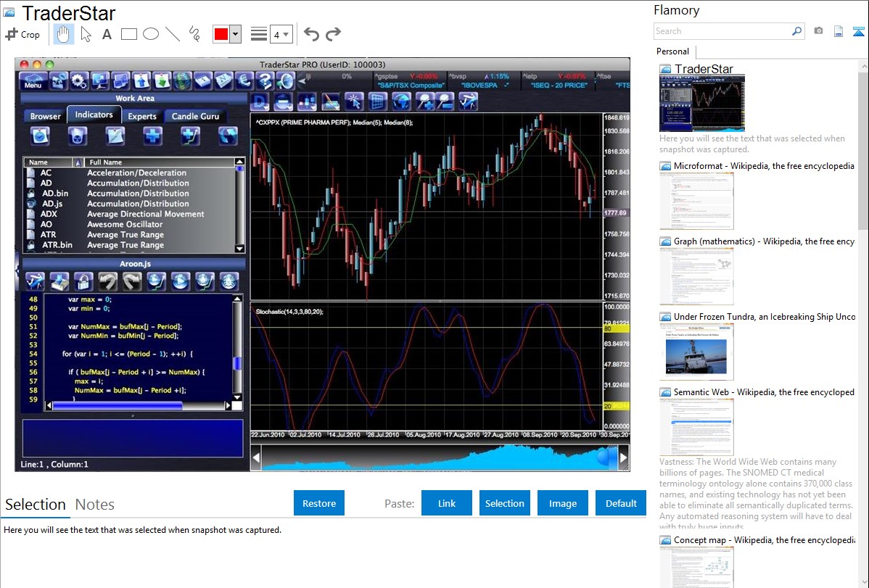Screen dimensions: 869x588
Task: Choose the text annotation tool
Action: tap(107, 34)
